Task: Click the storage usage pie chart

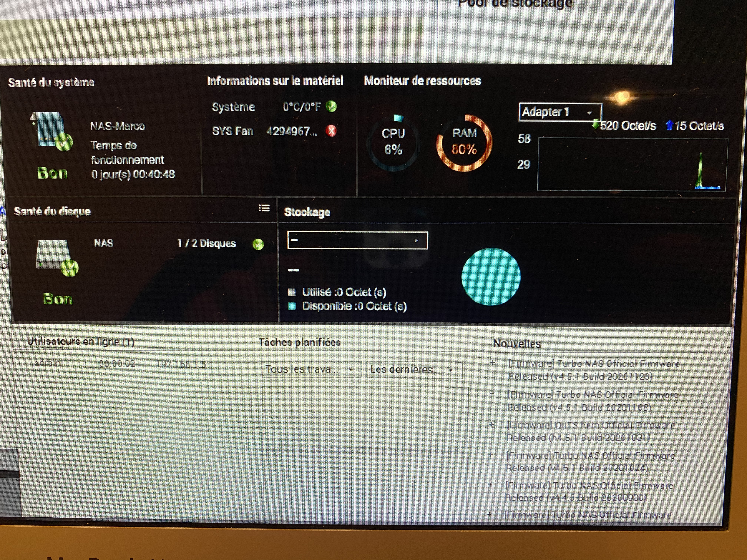Action: point(491,277)
